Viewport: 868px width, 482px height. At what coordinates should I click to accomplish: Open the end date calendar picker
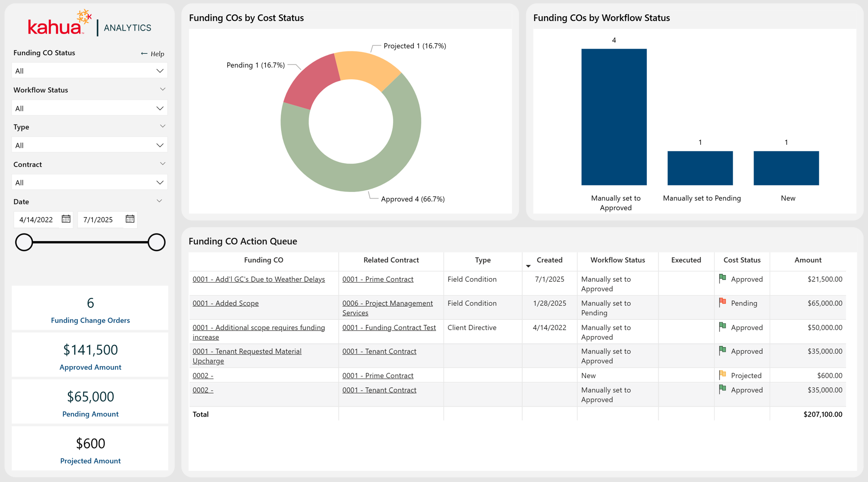[x=130, y=219]
